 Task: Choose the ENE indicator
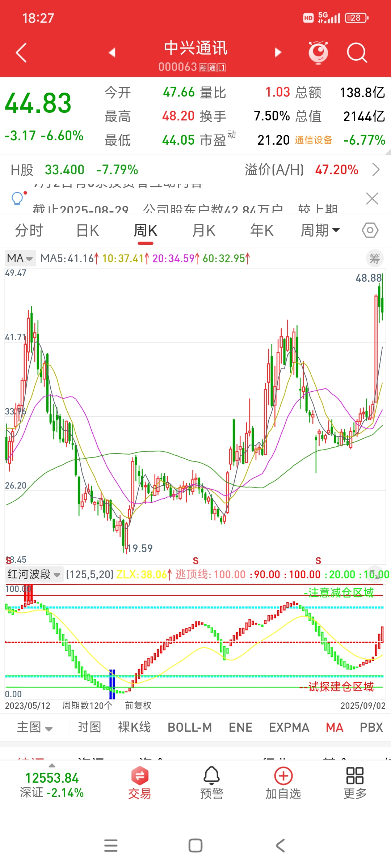(240, 727)
